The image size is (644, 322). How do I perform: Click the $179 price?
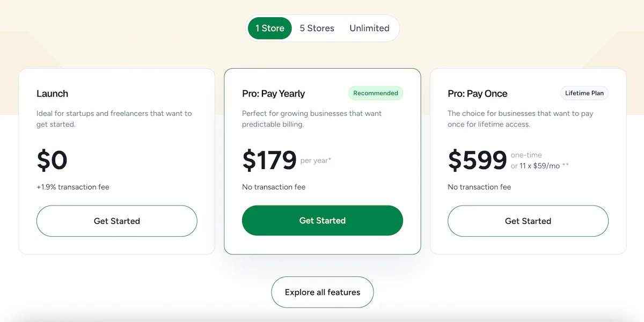click(269, 160)
